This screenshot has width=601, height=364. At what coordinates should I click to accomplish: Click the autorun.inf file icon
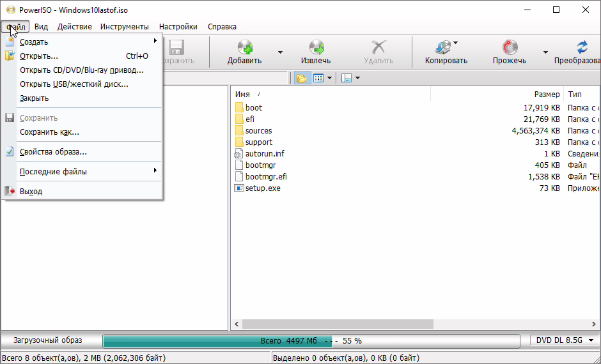tap(239, 154)
